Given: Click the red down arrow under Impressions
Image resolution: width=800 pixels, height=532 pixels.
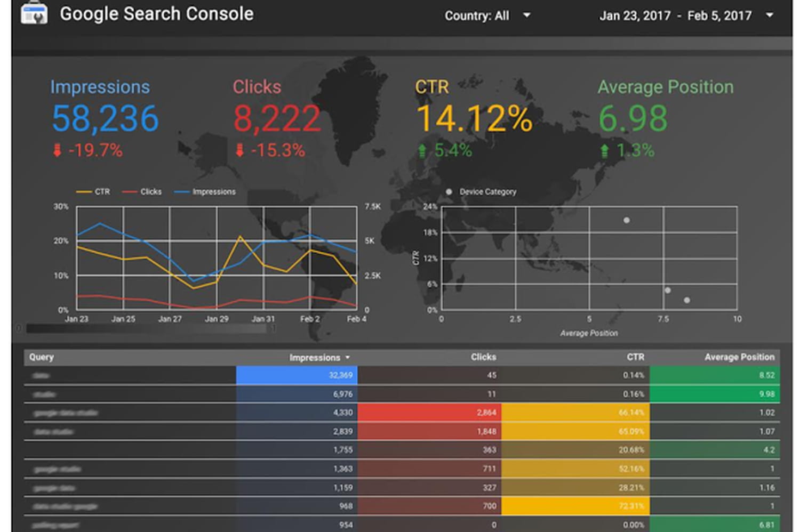Looking at the screenshot, I should tap(57, 151).
